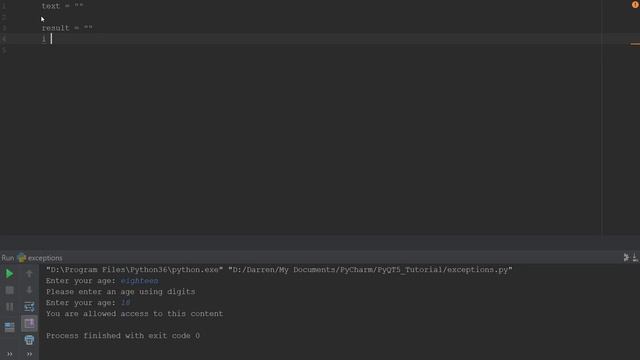Click the python.exe command path line
The image size is (640, 360).
(x=279, y=269)
